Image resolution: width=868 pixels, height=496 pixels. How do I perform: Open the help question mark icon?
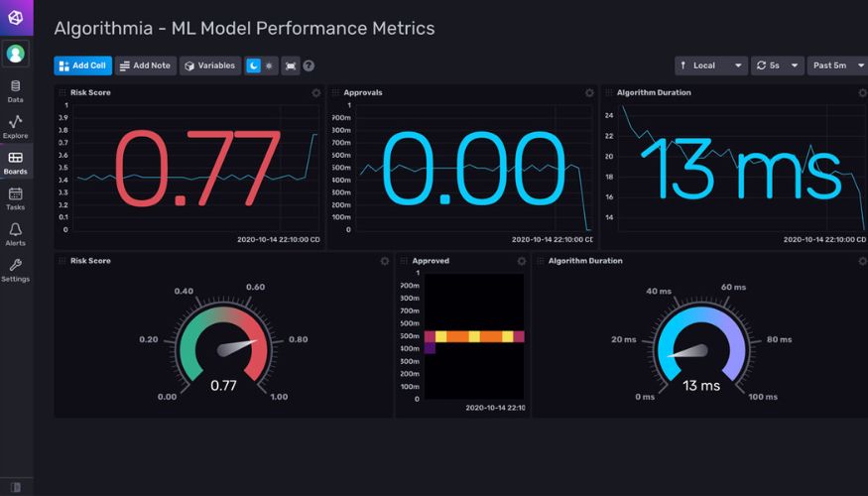pos(309,65)
